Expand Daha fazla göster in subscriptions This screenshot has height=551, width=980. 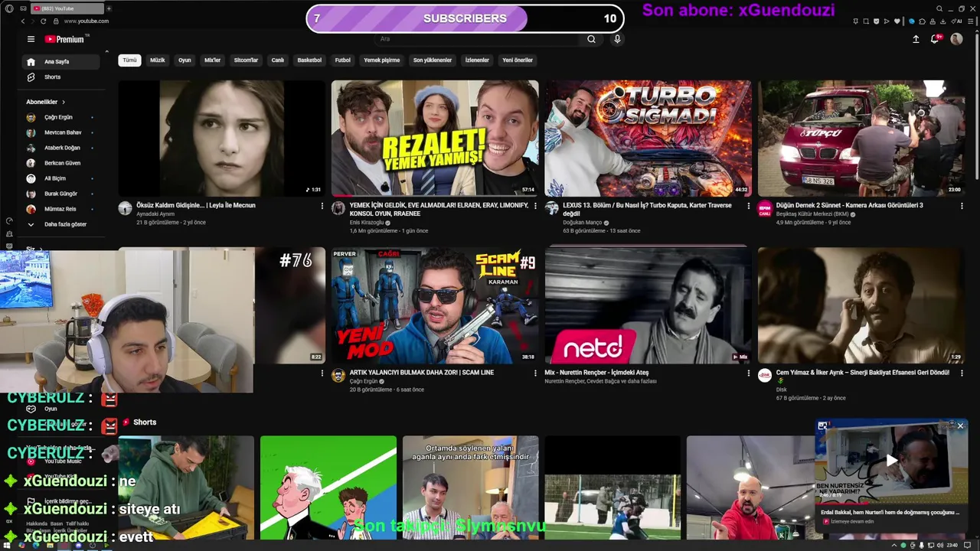65,224
